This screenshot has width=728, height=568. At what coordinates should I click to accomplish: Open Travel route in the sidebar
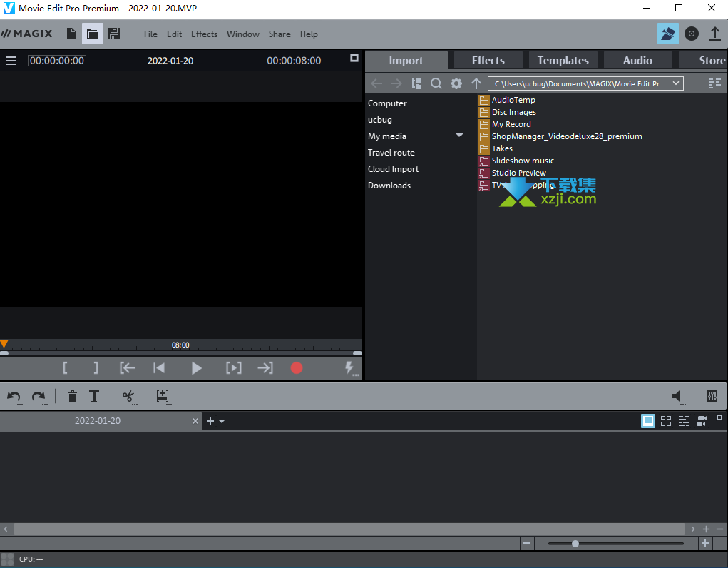(391, 153)
